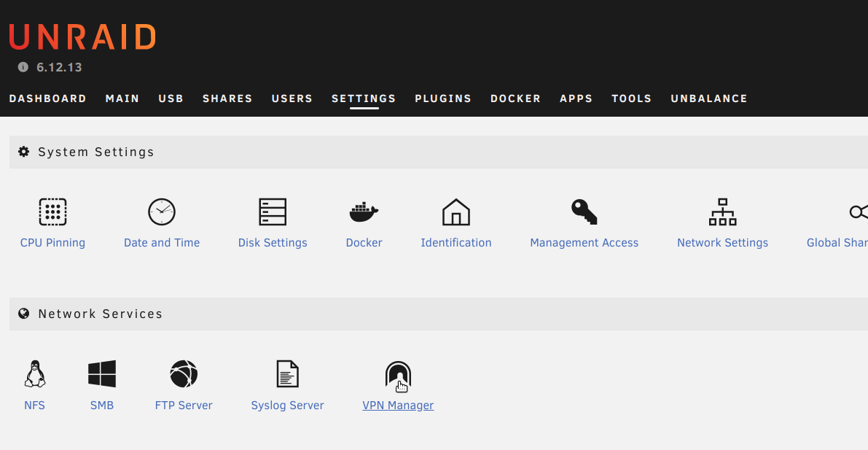Click the CPU Pinning link label
The image size is (868, 450).
pyautogui.click(x=52, y=243)
